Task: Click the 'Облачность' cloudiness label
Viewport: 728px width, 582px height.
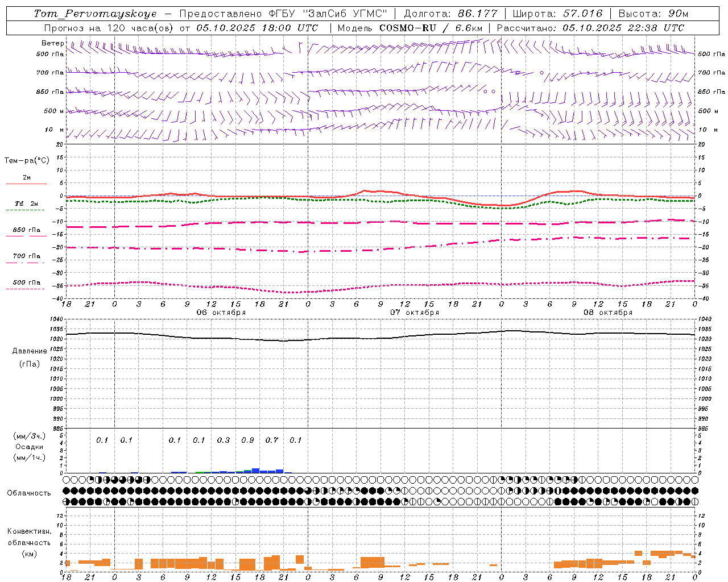Action: tap(29, 493)
